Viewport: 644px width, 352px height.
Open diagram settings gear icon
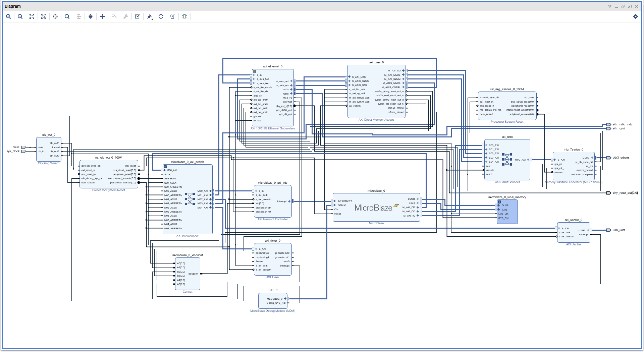635,16
